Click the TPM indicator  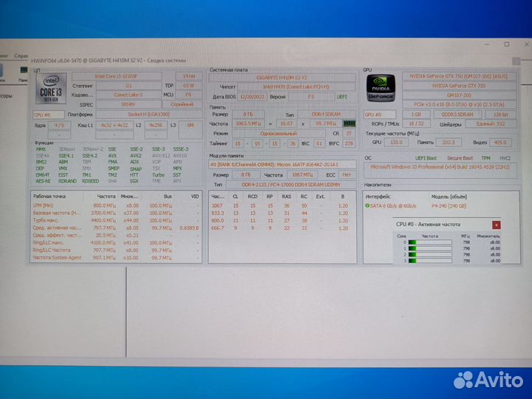pyautogui.click(x=486, y=158)
